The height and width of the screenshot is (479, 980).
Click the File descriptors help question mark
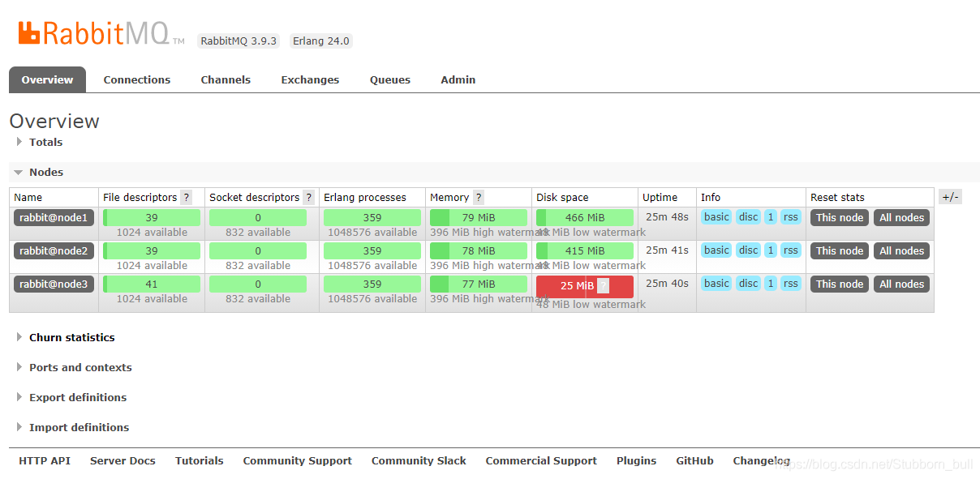(187, 198)
